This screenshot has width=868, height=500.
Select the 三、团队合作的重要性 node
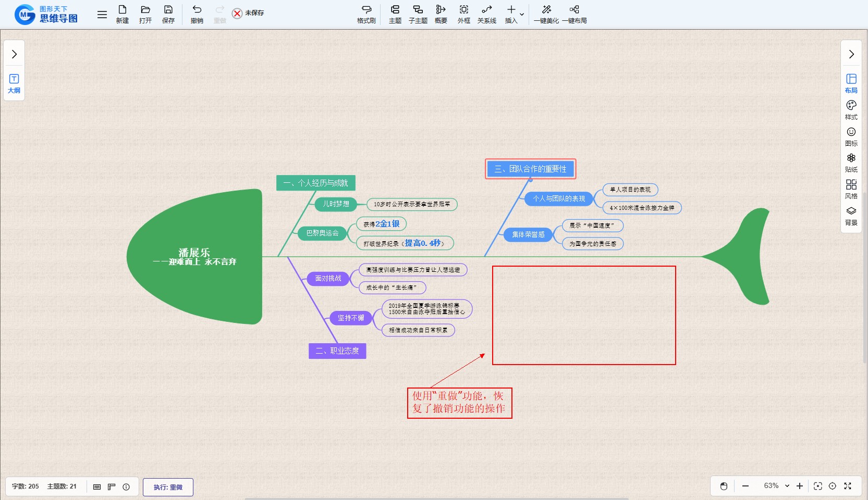(x=530, y=169)
